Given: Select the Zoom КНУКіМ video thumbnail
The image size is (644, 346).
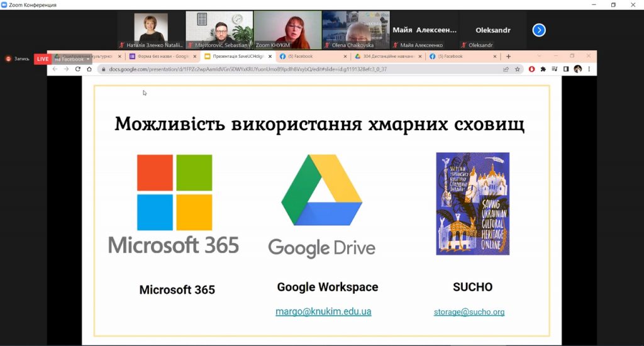Looking at the screenshot, I should [x=287, y=30].
